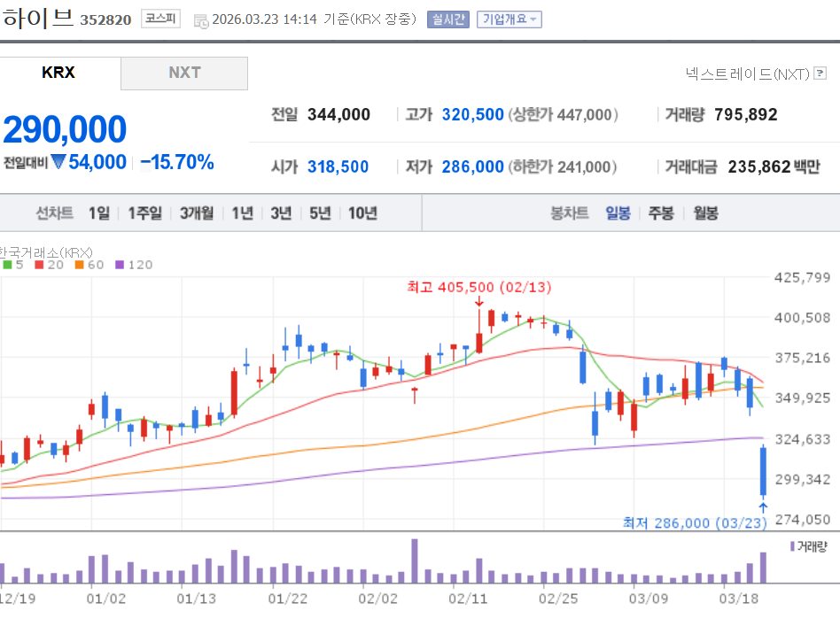Click the 425,799 price axis label
840x626 pixels.
[802, 277]
